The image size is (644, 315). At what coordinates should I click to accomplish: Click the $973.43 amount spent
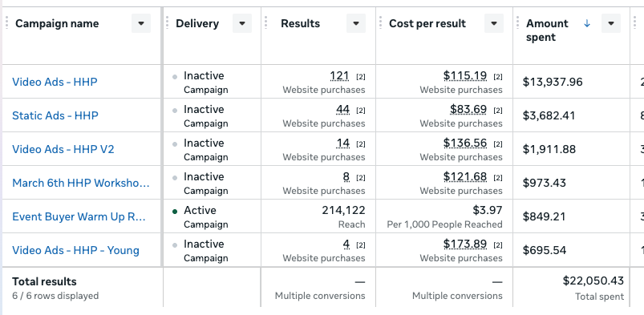pyautogui.click(x=545, y=184)
